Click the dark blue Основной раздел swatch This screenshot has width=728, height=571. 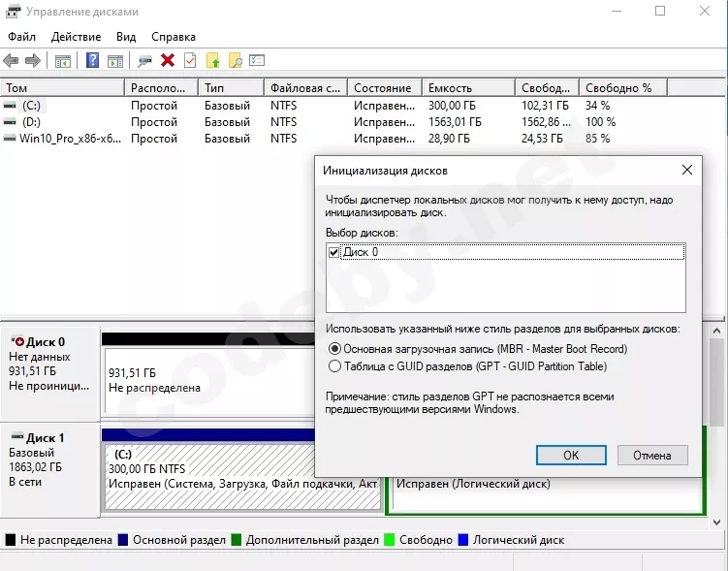[x=122, y=540]
